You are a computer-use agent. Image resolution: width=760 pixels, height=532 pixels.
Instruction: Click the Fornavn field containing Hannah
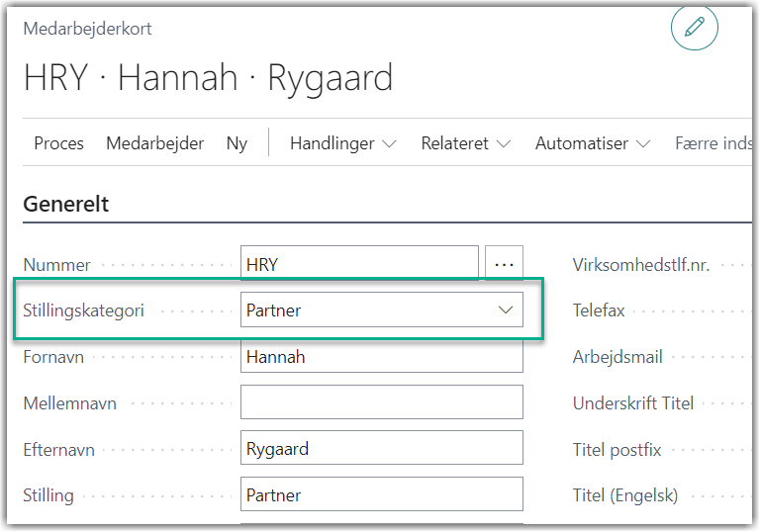pos(381,357)
